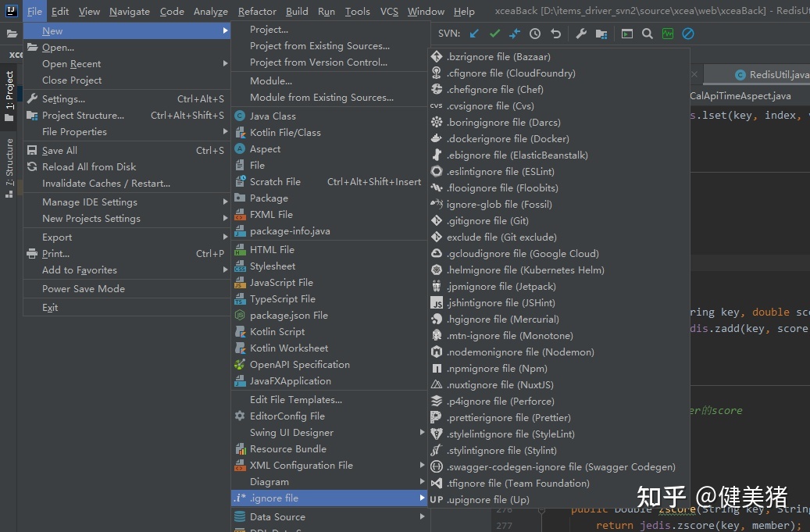Open the Refactor menu
The image size is (810, 532).
coord(257,12)
